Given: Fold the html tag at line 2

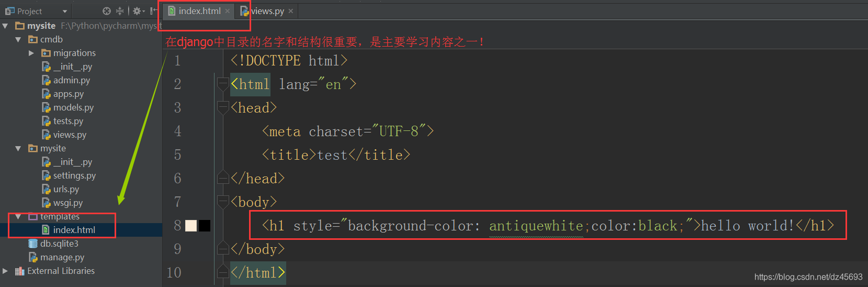Looking at the screenshot, I should [x=223, y=84].
